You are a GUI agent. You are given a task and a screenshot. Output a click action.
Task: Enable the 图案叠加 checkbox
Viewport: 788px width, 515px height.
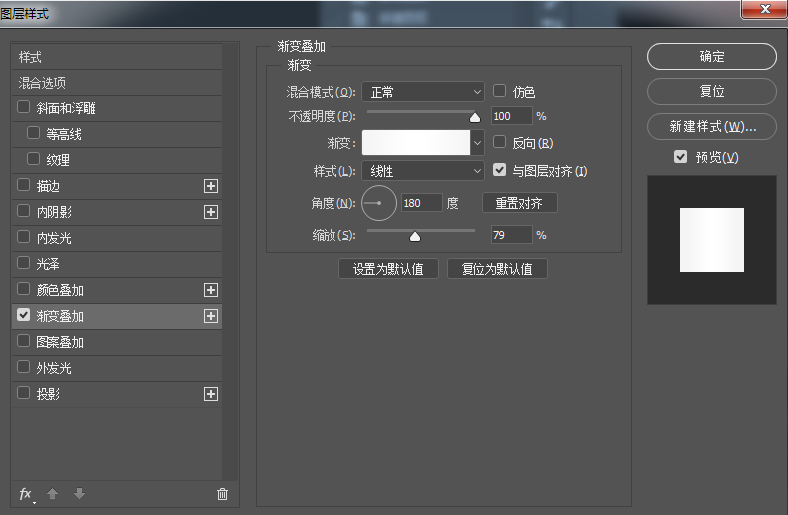[23, 341]
